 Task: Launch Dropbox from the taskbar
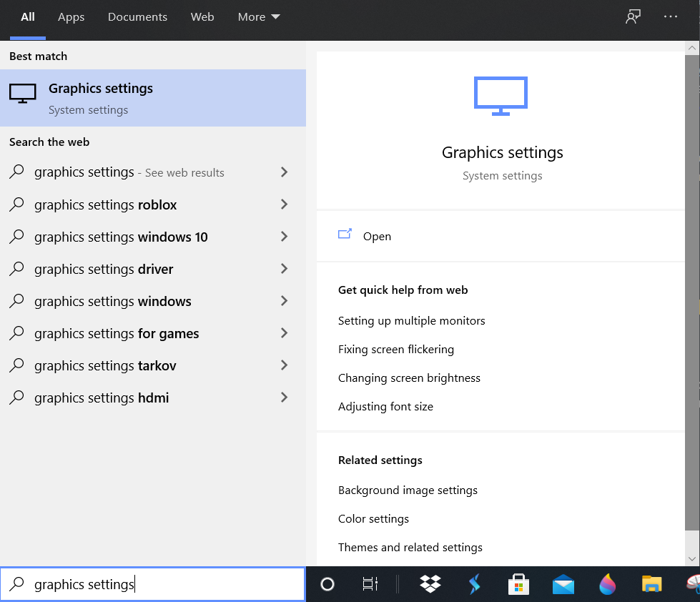pos(430,584)
